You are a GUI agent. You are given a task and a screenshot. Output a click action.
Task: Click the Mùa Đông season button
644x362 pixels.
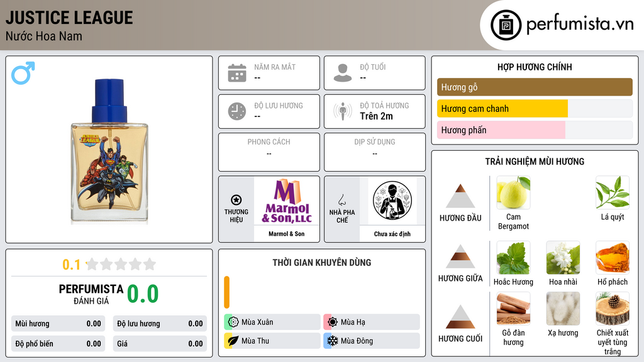click(x=372, y=341)
